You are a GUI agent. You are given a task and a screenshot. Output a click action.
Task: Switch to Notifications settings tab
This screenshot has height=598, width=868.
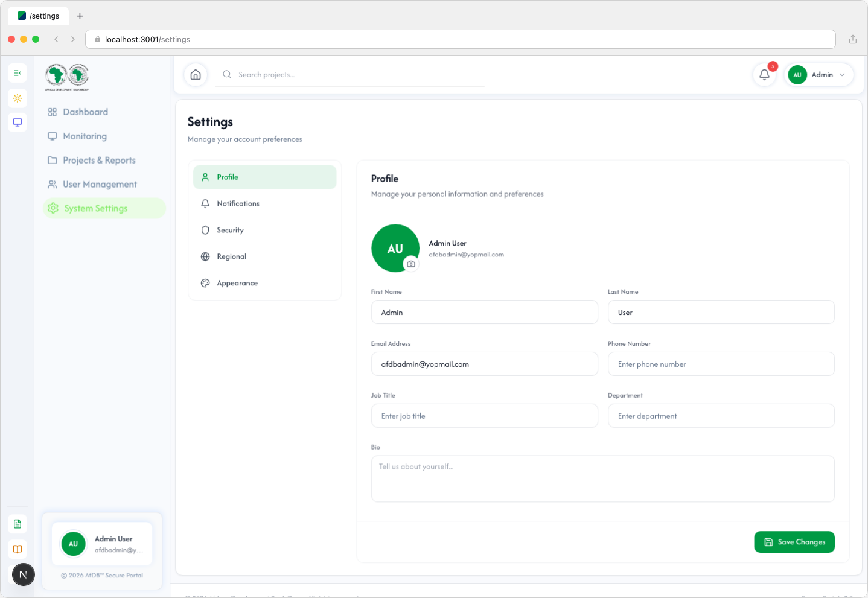point(264,203)
